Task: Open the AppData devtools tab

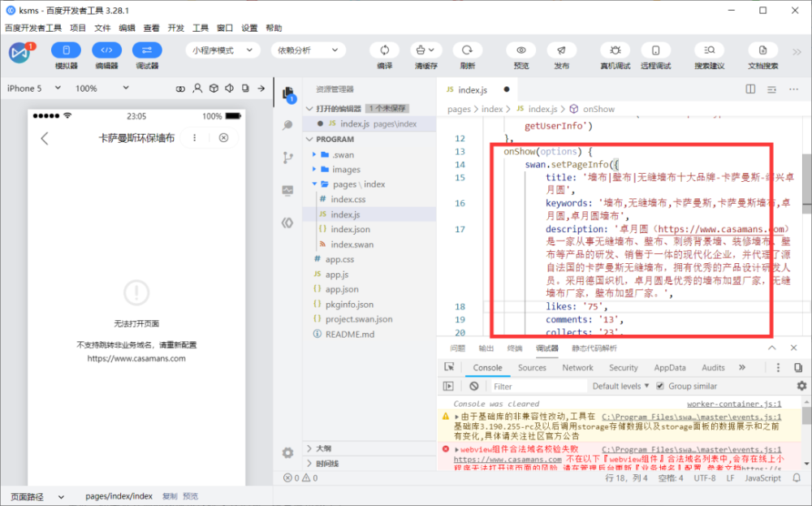Action: pyautogui.click(x=670, y=368)
